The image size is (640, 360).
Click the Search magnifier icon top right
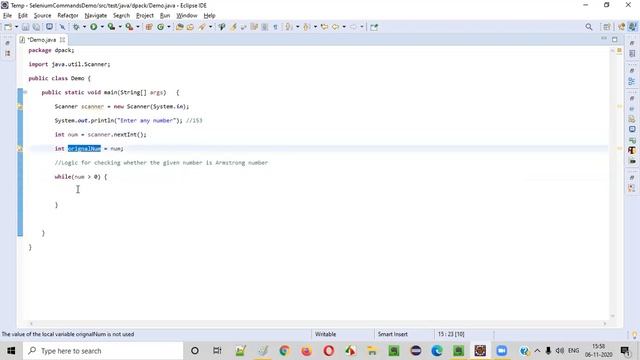[589, 27]
